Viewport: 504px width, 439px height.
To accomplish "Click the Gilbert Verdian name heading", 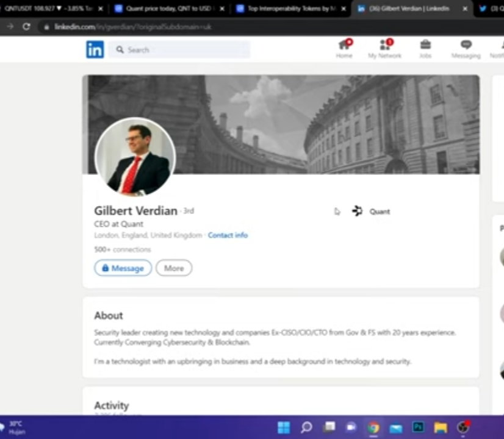I will click(135, 211).
